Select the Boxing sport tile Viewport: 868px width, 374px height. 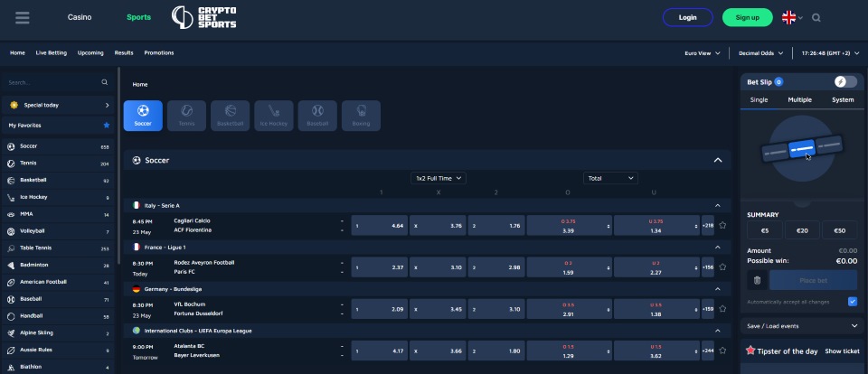coord(361,116)
